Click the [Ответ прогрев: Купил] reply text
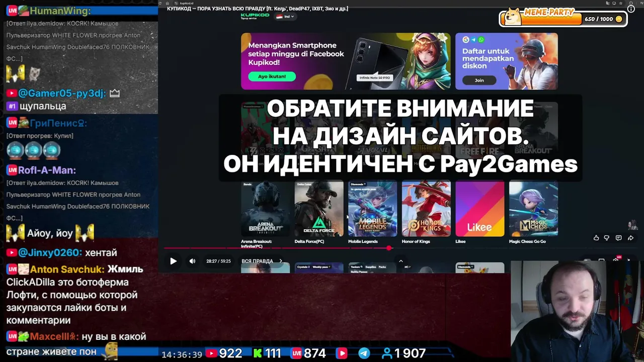 point(40,136)
